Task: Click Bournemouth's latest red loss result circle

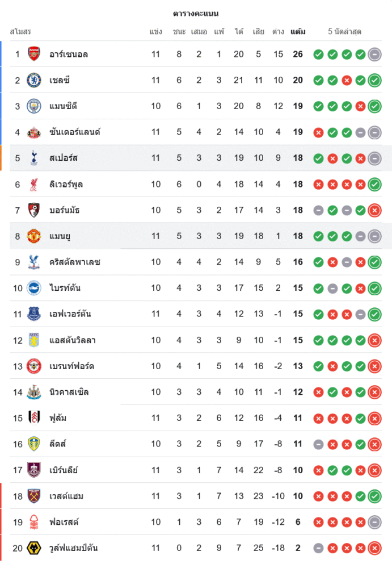Action: (x=374, y=211)
